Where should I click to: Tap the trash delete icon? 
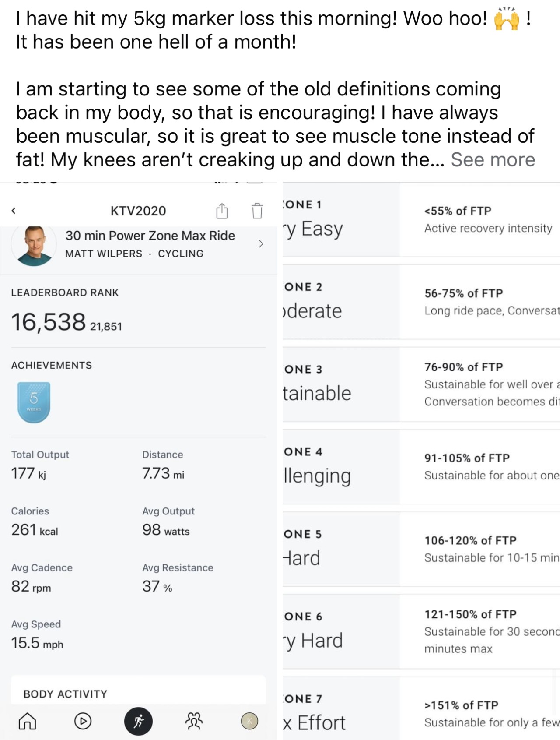(257, 211)
